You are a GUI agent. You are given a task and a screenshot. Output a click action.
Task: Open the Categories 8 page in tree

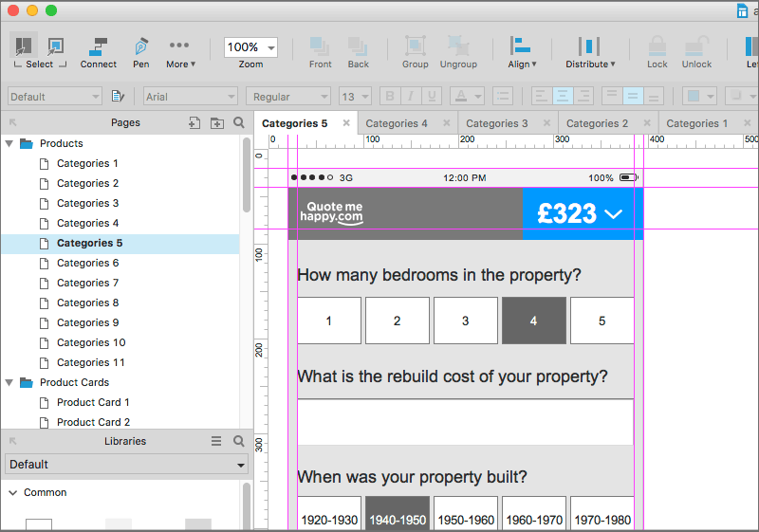tap(87, 303)
